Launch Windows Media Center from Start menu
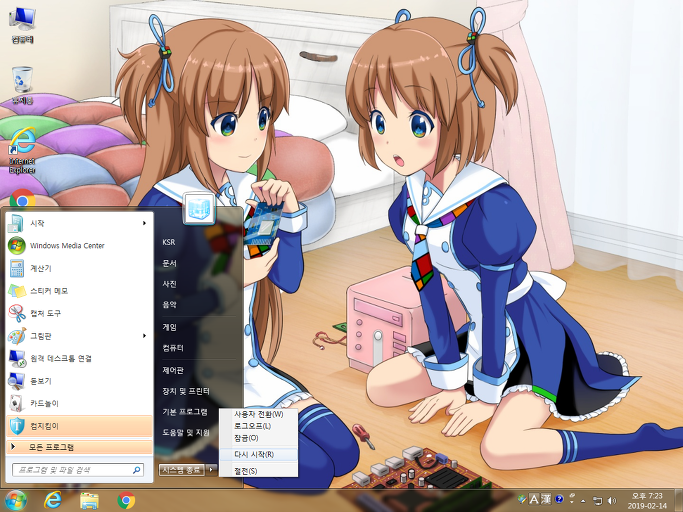The height and width of the screenshot is (512, 683). [79, 246]
